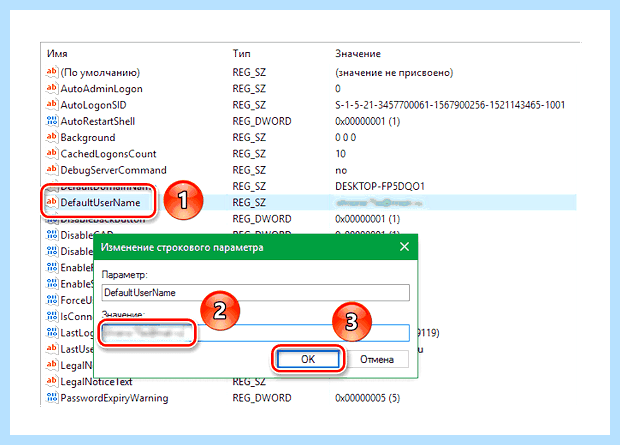Click the Параметр field containing DefaultUserName

coord(255,293)
